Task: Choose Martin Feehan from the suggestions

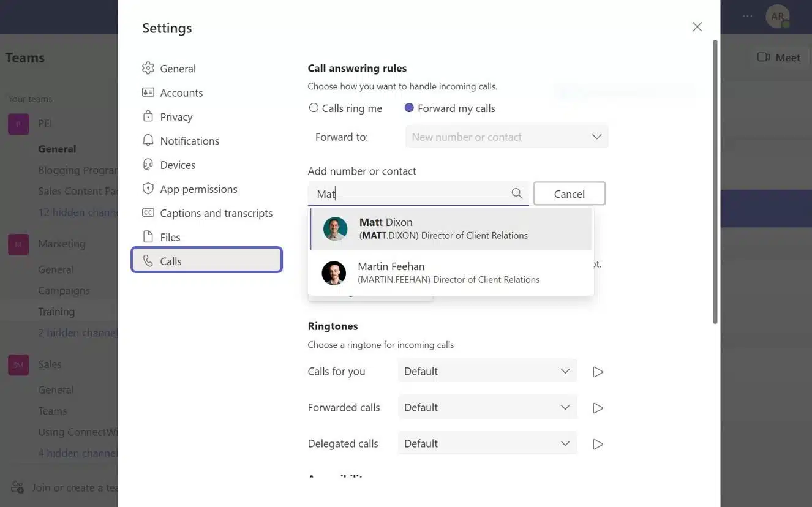Action: click(451, 272)
